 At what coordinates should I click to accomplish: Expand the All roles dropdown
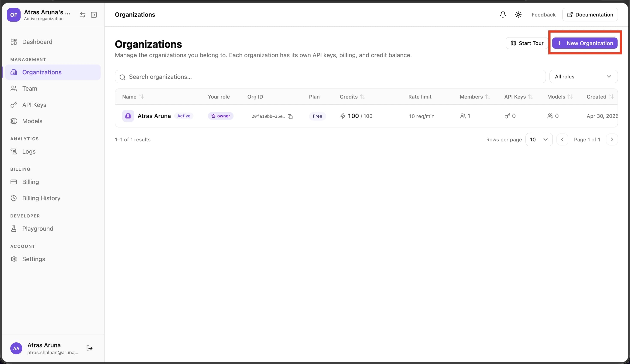tap(583, 76)
